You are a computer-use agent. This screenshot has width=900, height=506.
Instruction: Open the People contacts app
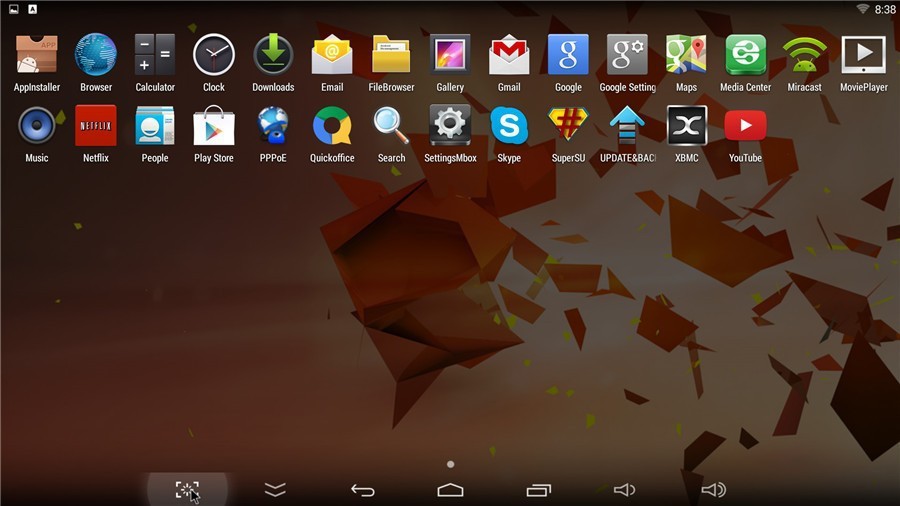[155, 126]
